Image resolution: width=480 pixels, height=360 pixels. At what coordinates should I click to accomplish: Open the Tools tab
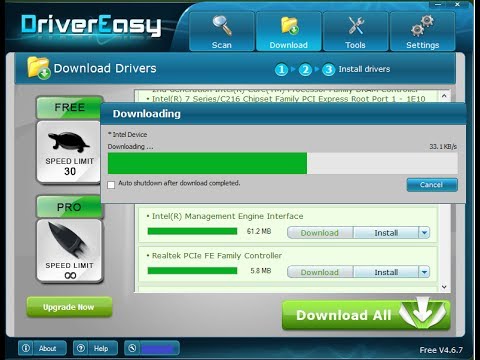tap(356, 31)
